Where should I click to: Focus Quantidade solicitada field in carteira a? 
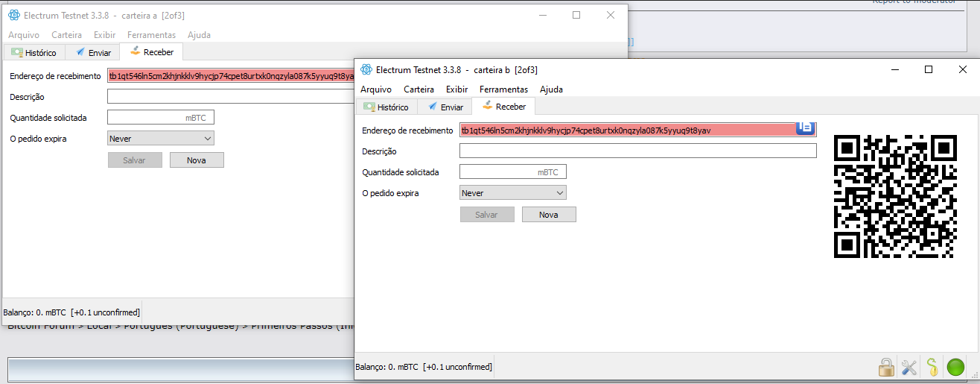[x=161, y=118]
